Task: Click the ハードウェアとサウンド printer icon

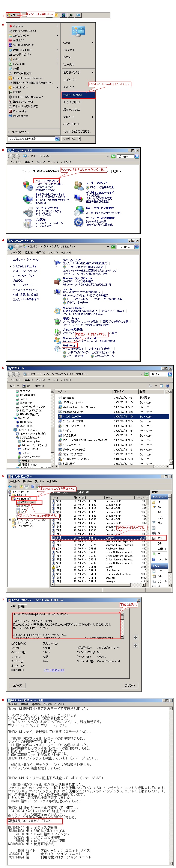Action: pos(28,211)
